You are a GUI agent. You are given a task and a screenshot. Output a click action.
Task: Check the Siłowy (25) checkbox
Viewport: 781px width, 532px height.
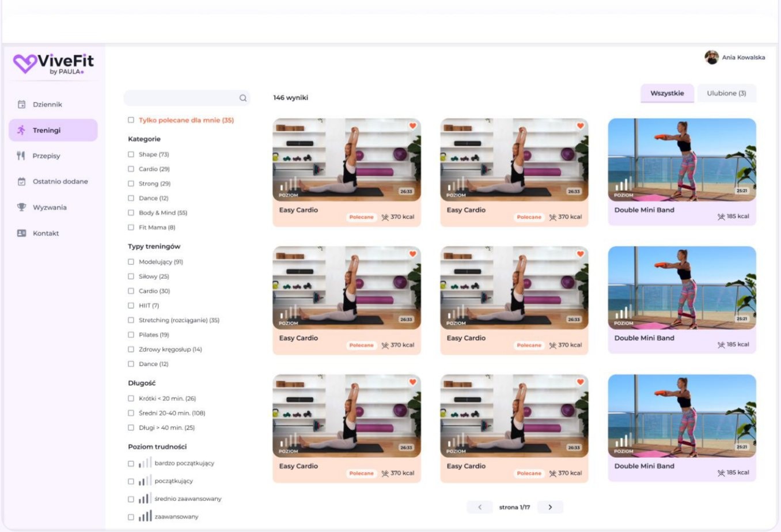click(x=131, y=276)
